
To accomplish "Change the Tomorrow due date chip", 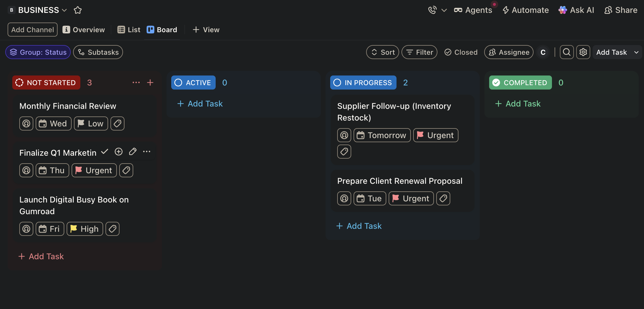I will point(382,135).
